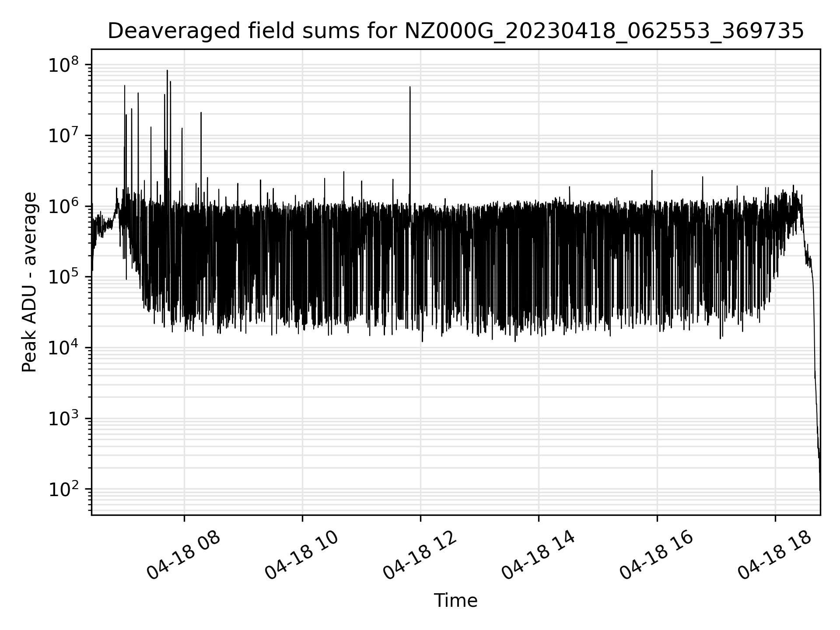840x630 pixels.
Task: Click the y tick label 10^2
Action: (64, 490)
